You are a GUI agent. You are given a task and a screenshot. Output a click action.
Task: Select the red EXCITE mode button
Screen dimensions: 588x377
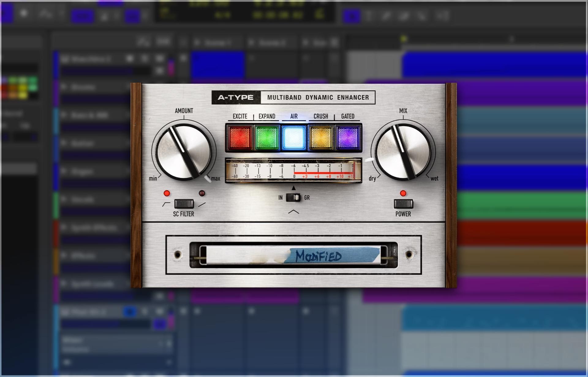pos(240,138)
